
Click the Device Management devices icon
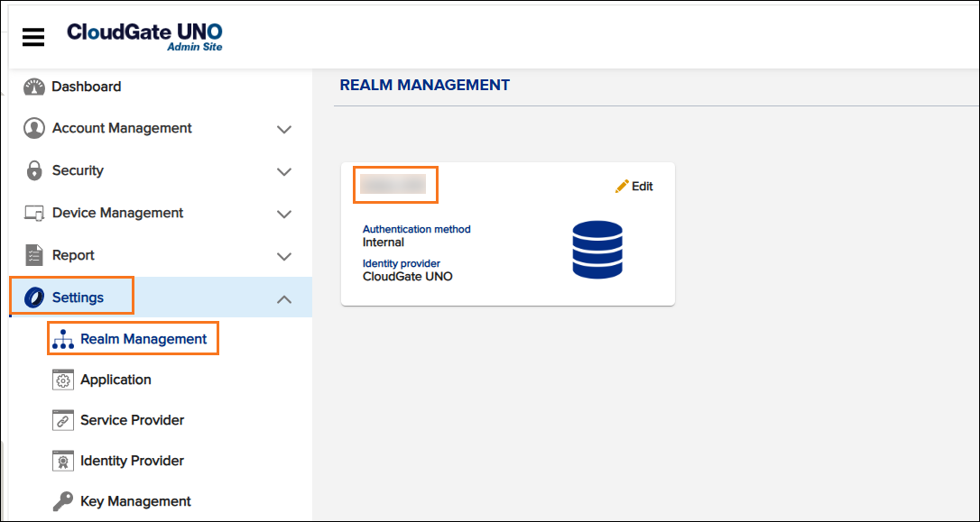point(33,214)
